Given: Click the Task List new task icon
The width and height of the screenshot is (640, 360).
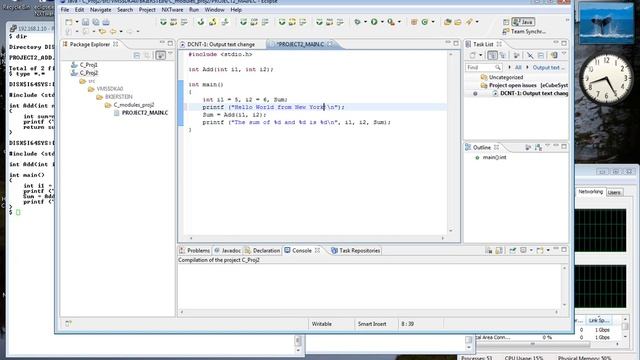Looking at the screenshot, I should 473,55.
